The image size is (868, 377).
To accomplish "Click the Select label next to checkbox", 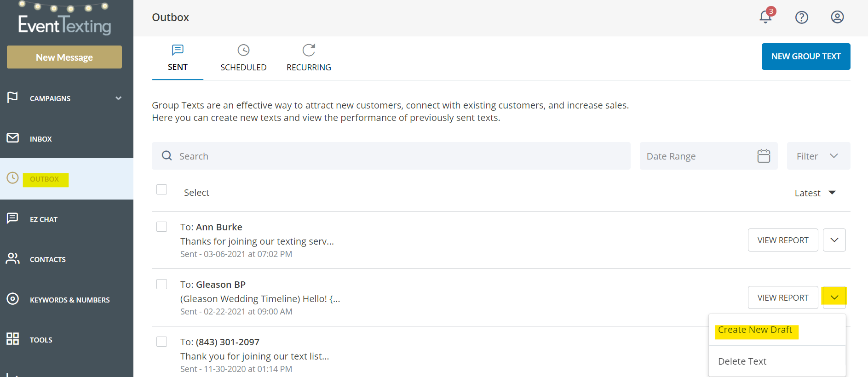I will 196,193.
